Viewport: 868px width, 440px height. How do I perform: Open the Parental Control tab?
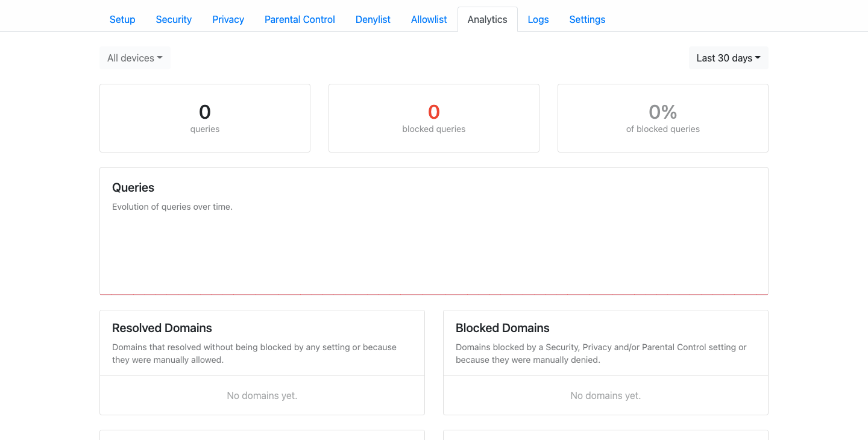(300, 19)
